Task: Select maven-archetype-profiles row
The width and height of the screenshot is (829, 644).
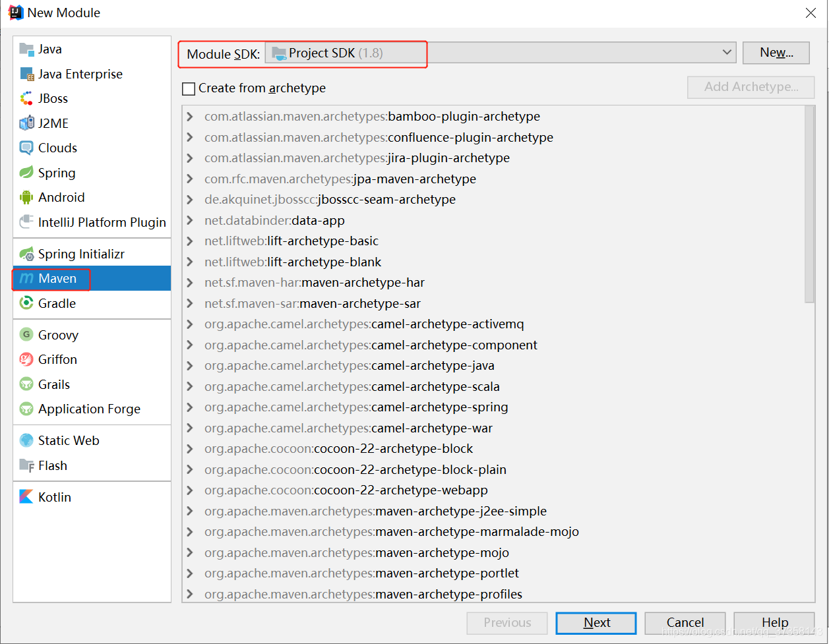Action: pos(493,594)
